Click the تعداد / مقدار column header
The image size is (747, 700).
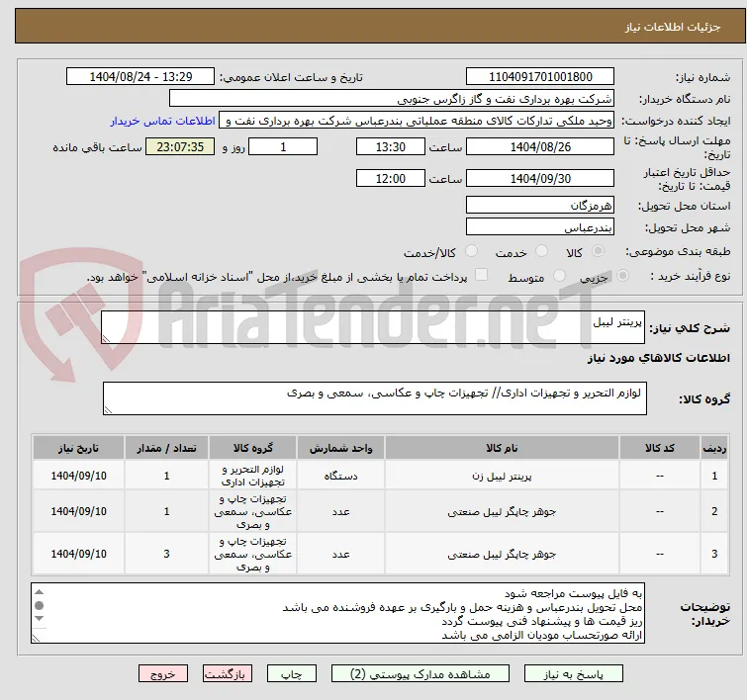167,448
